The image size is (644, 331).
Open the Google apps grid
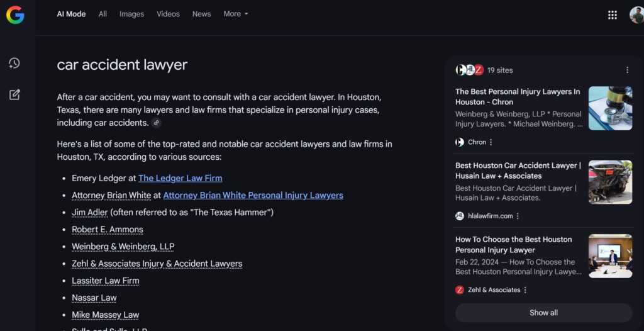coord(613,15)
